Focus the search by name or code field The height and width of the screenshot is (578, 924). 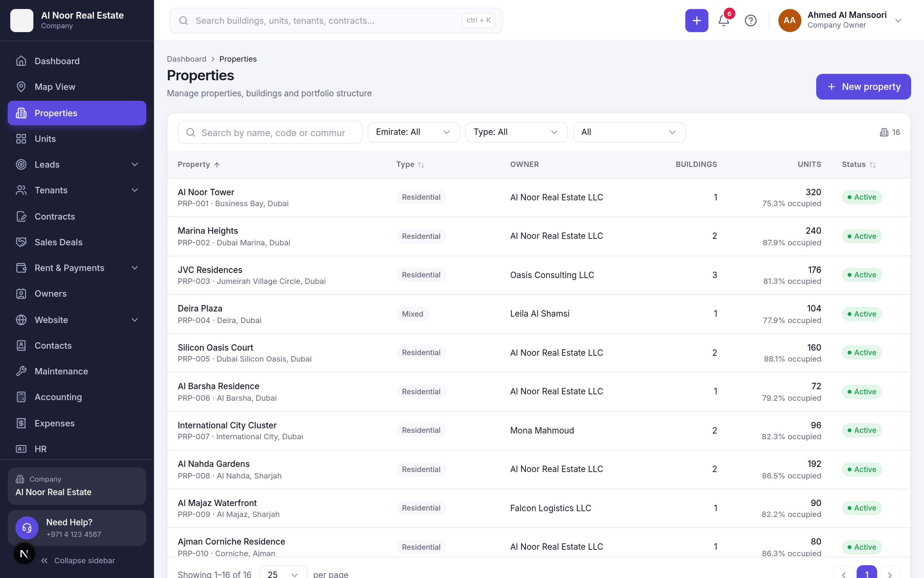[269, 132]
